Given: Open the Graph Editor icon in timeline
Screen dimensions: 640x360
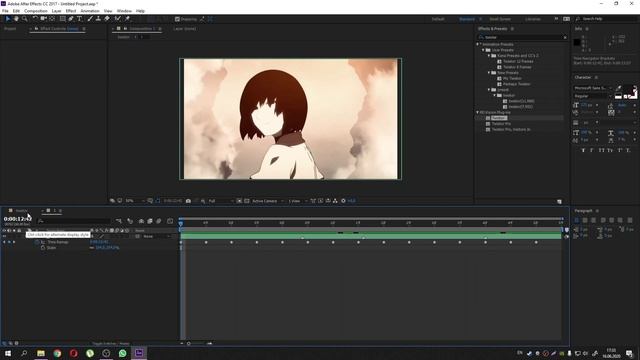Looking at the screenshot, I should [x=170, y=221].
